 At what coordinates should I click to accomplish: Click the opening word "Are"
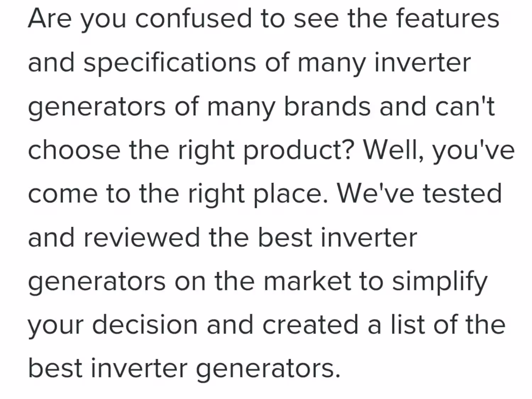[x=50, y=18]
